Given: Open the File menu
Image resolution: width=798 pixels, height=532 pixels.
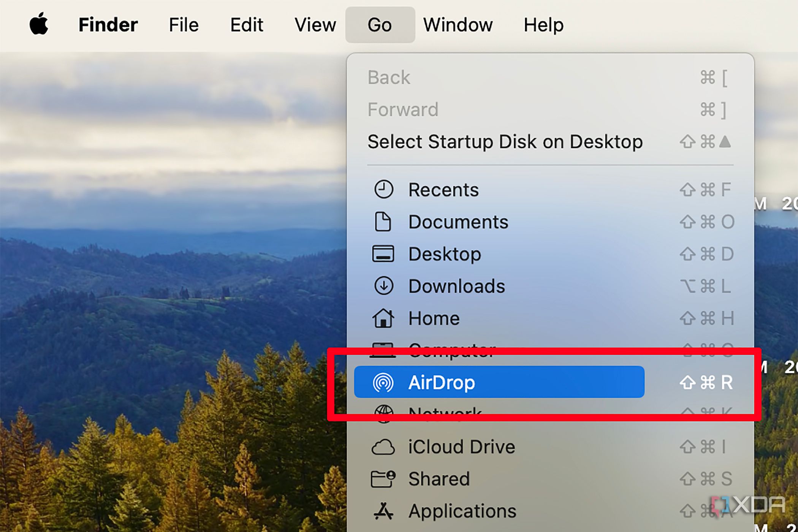Looking at the screenshot, I should pos(184,25).
